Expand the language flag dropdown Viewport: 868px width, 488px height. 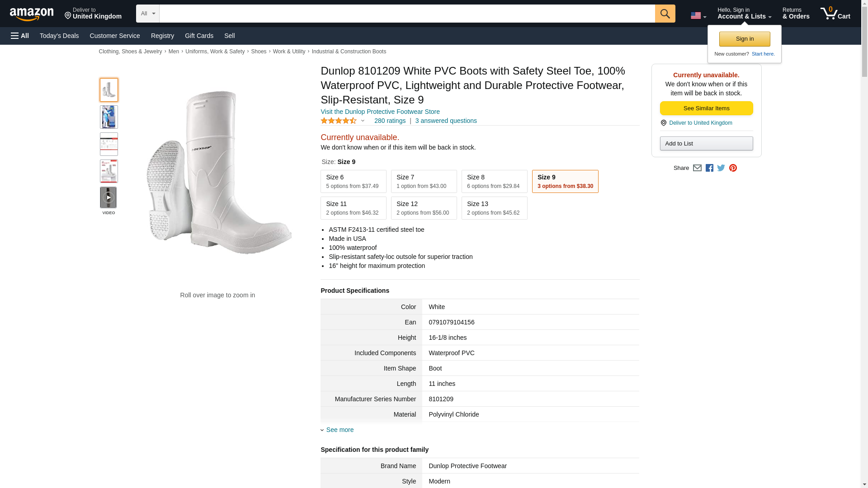tap(698, 16)
